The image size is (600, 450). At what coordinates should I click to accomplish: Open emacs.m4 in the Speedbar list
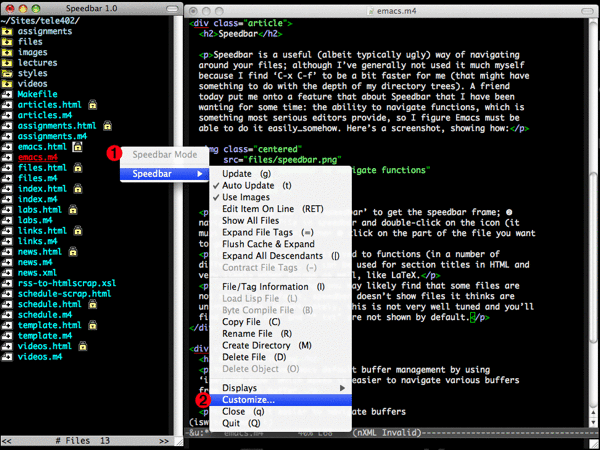(38, 157)
